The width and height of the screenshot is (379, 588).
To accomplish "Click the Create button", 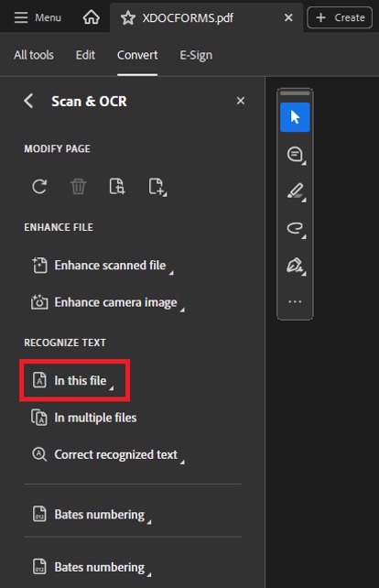I will click(x=340, y=17).
